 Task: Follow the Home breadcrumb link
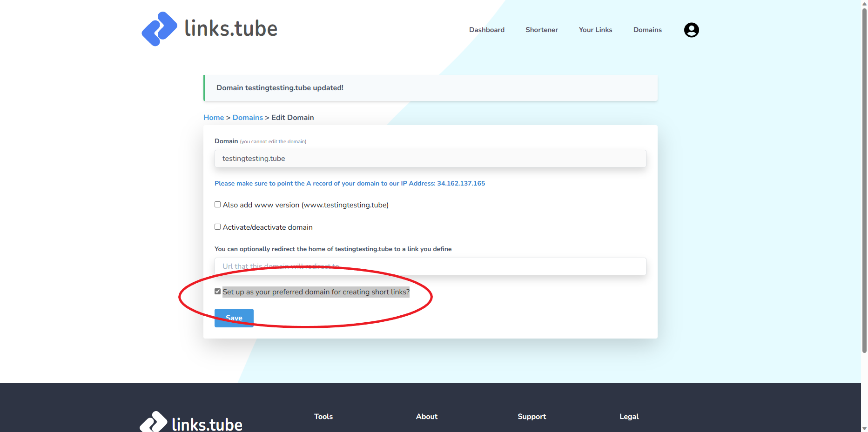(214, 118)
